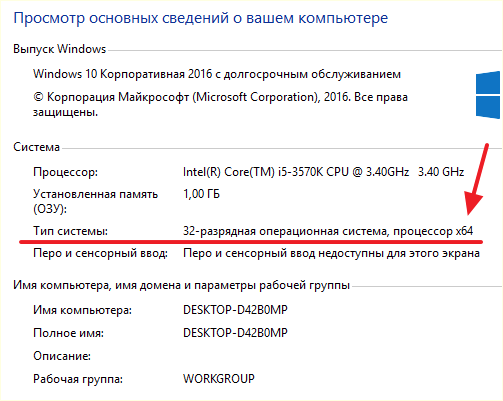The width and height of the screenshot is (503, 401).
Task: Click the 'Описание:' label
Action: click(x=62, y=356)
